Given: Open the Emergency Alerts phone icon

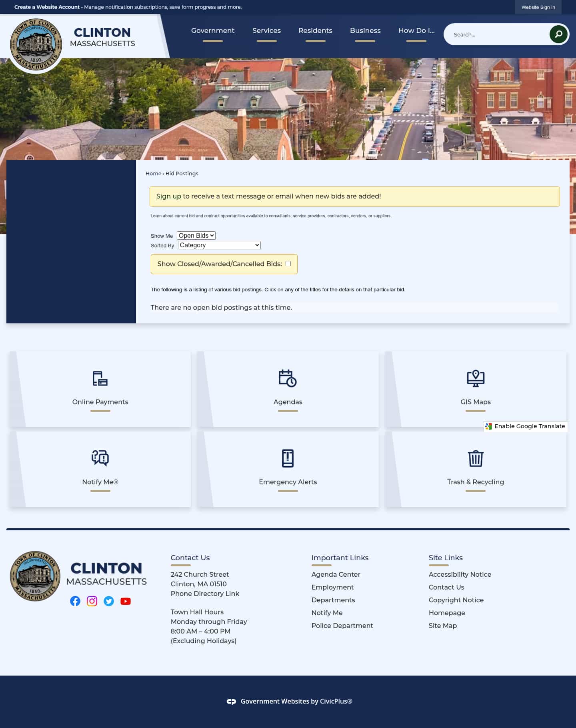Looking at the screenshot, I should pyautogui.click(x=288, y=458).
